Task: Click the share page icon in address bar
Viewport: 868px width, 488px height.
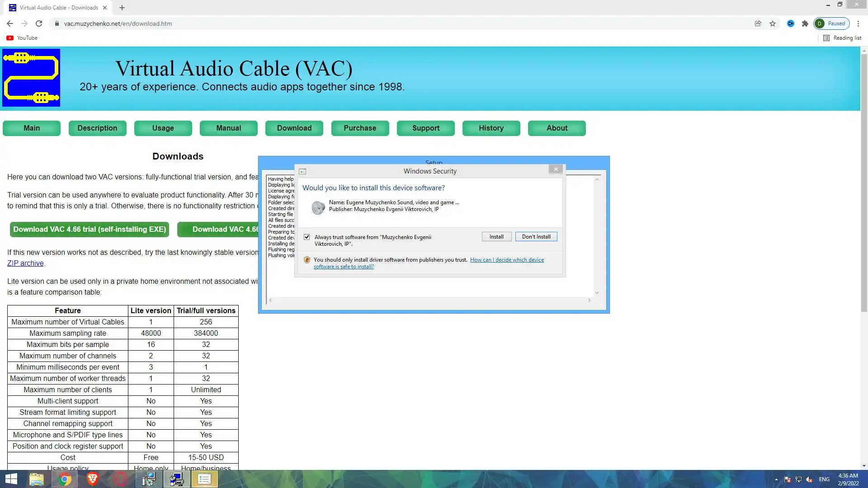Action: pyautogui.click(x=758, y=23)
